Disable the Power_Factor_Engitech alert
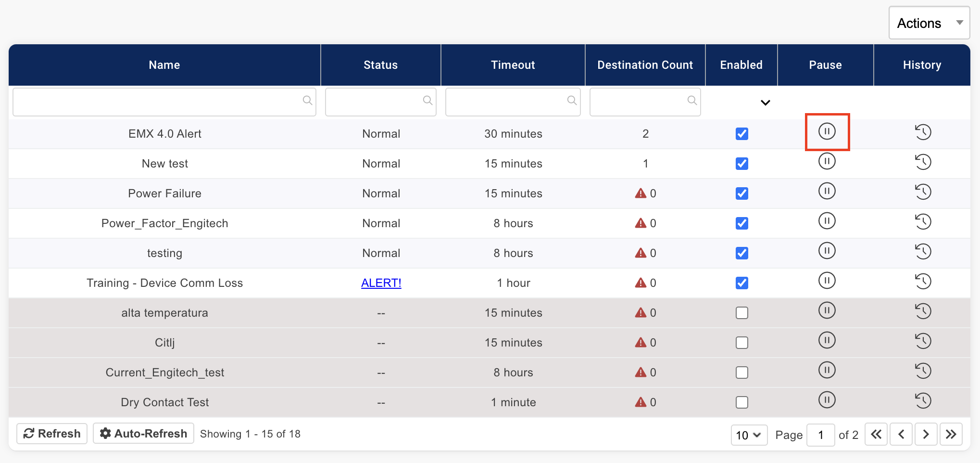The image size is (980, 463). pos(741,223)
